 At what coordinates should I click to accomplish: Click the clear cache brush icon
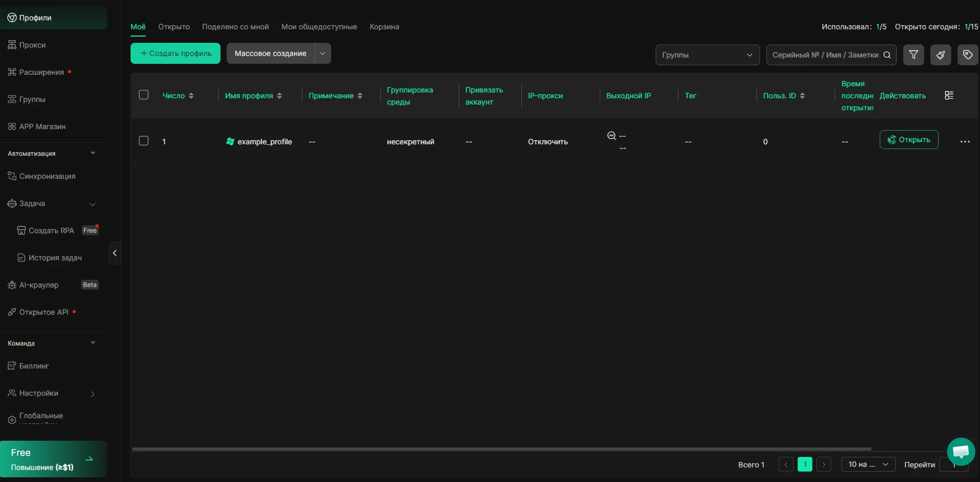(x=940, y=55)
